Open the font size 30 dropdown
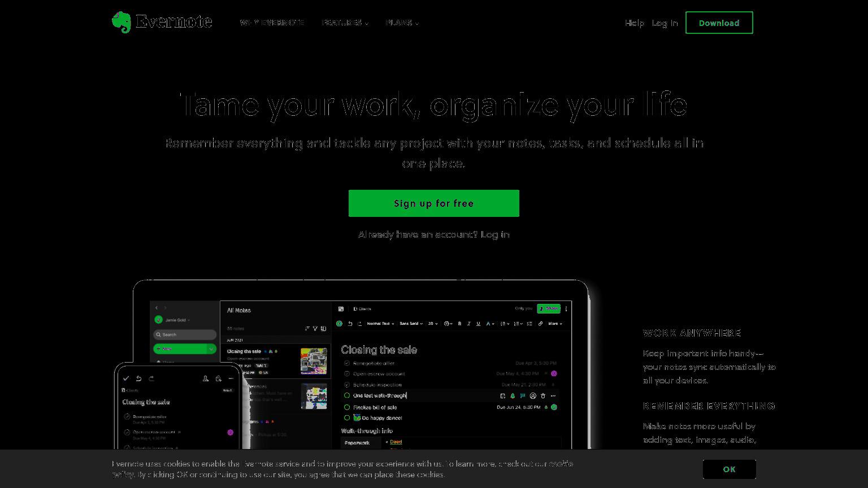The image size is (868, 488). [x=433, y=324]
